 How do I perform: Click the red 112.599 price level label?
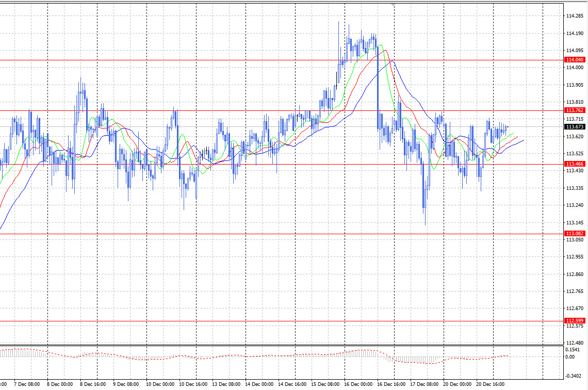coord(575,321)
